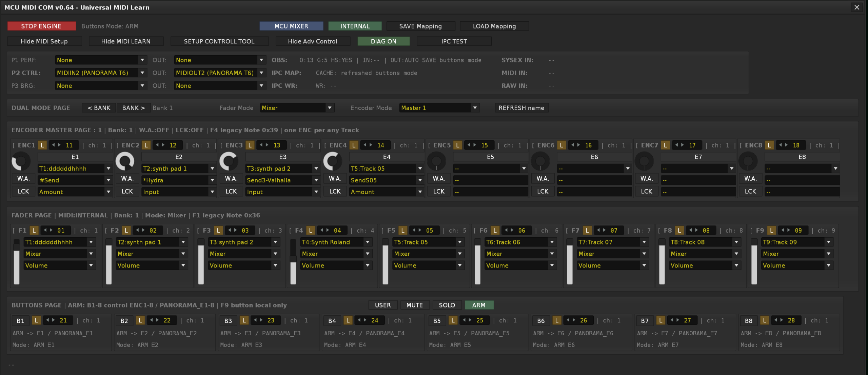Click the ENC7 rotary knob
This screenshot has width=868, height=375.
(x=644, y=161)
